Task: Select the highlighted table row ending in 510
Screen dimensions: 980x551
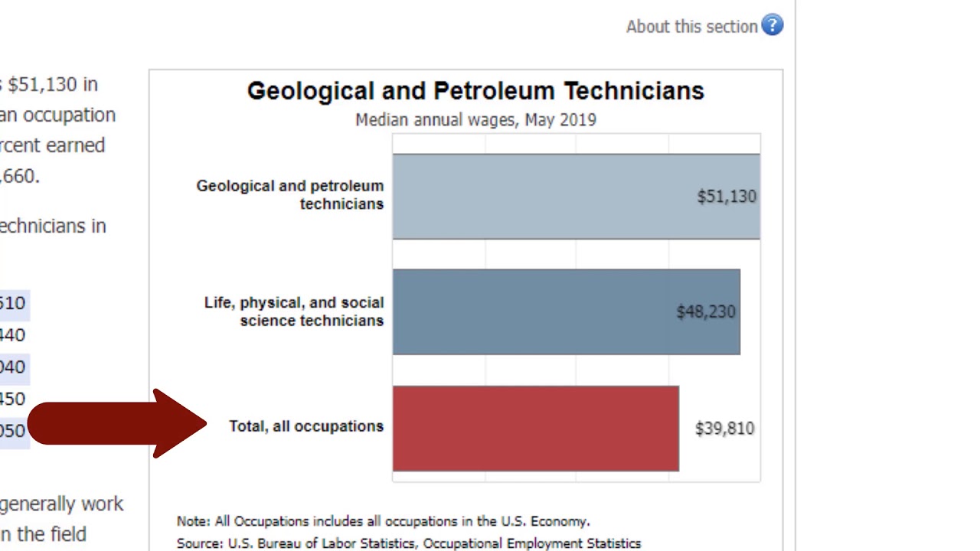Action: pos(13,303)
